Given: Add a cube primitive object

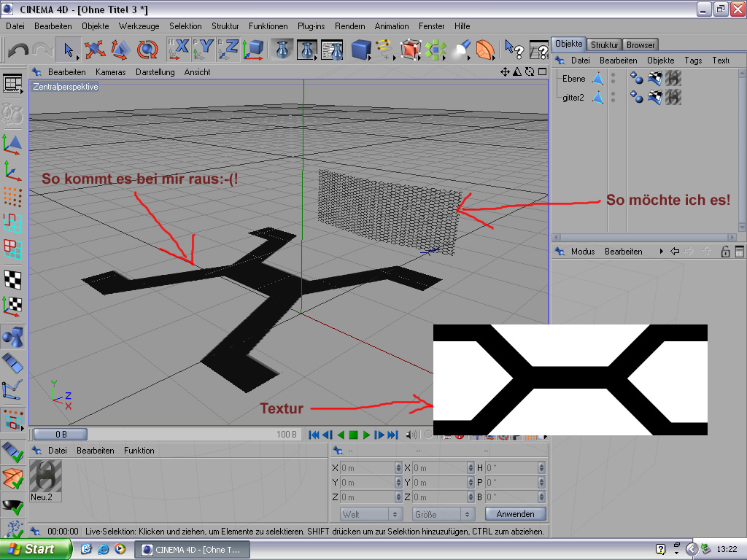Looking at the screenshot, I should tap(360, 50).
